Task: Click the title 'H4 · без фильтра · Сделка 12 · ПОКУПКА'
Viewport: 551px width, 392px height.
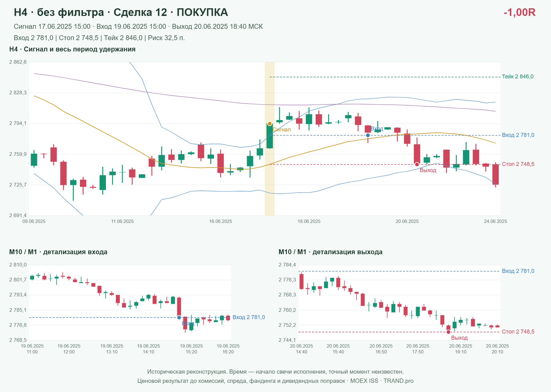Action: pyautogui.click(x=121, y=12)
